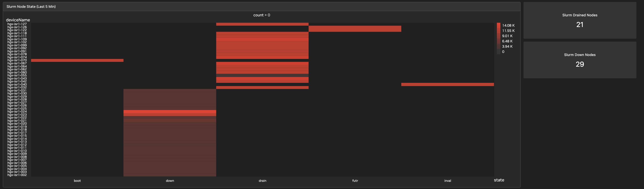Click the 'count > 0' chart subtitle

pos(262,15)
